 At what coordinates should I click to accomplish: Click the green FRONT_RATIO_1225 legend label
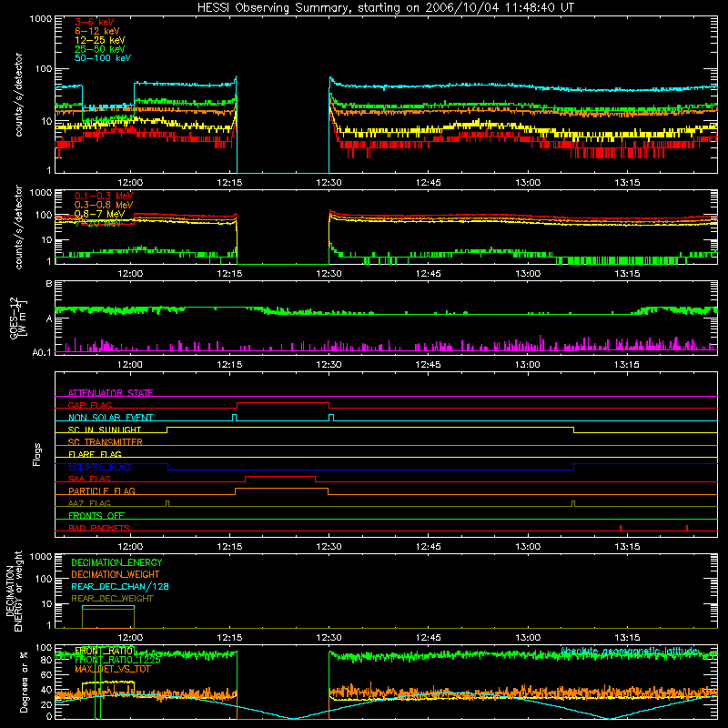[x=117, y=660]
